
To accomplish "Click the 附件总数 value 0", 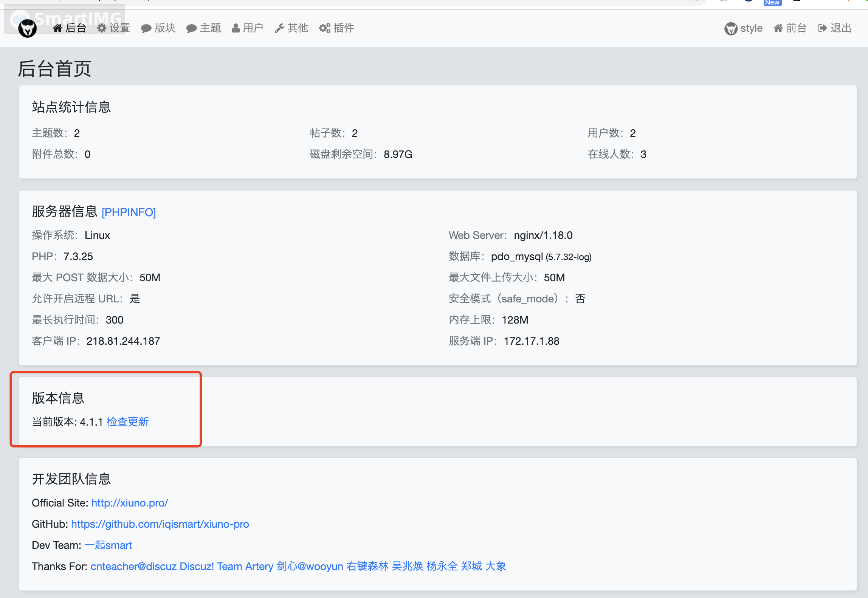I will (87, 154).
